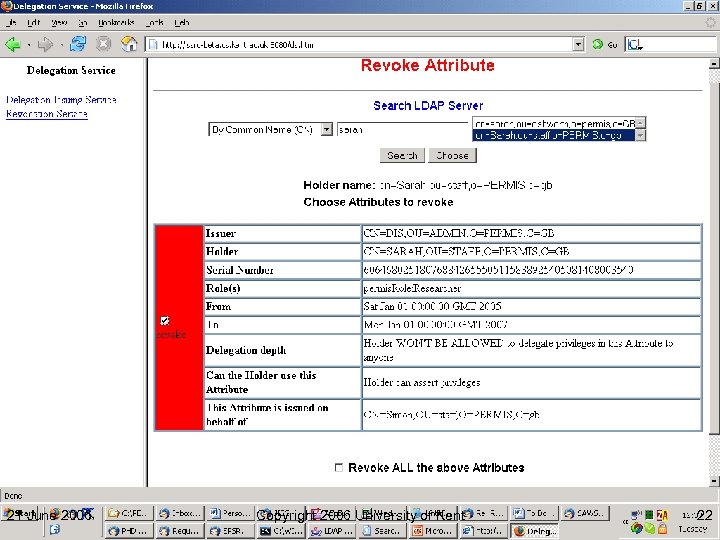Go to the Home page icon
Image resolution: width=720 pixels, height=540 pixels.
[x=129, y=44]
